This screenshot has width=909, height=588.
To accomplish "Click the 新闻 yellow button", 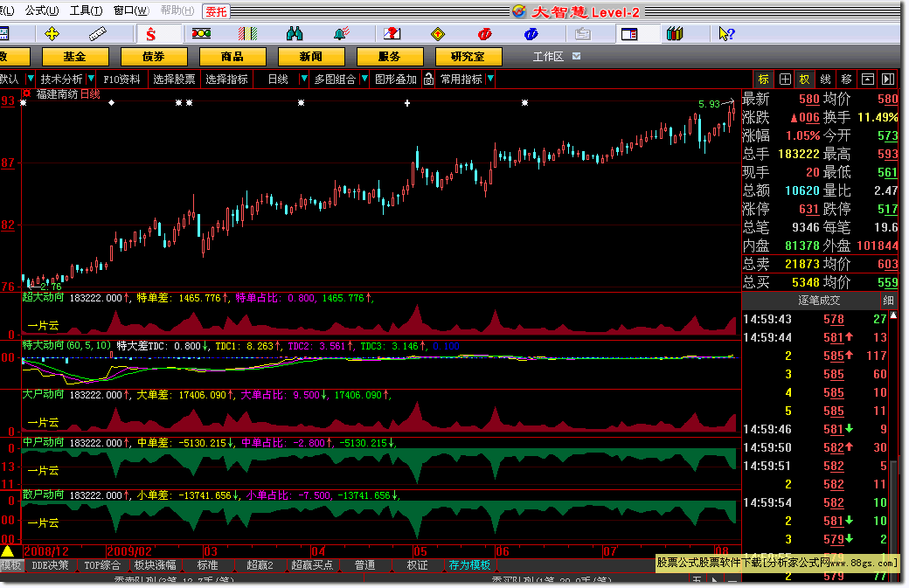I will tap(311, 56).
